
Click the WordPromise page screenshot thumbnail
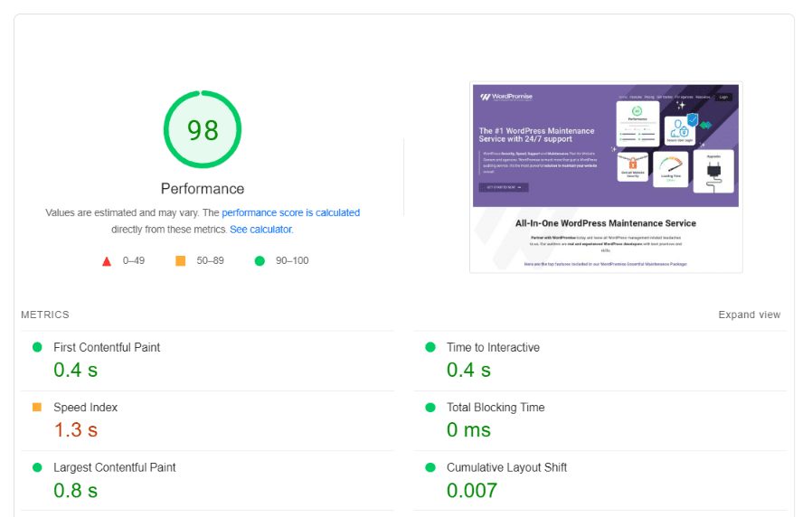[606, 177]
